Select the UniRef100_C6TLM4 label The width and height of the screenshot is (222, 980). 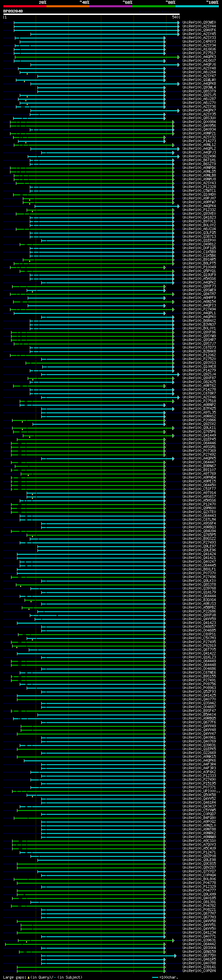(199, 520)
